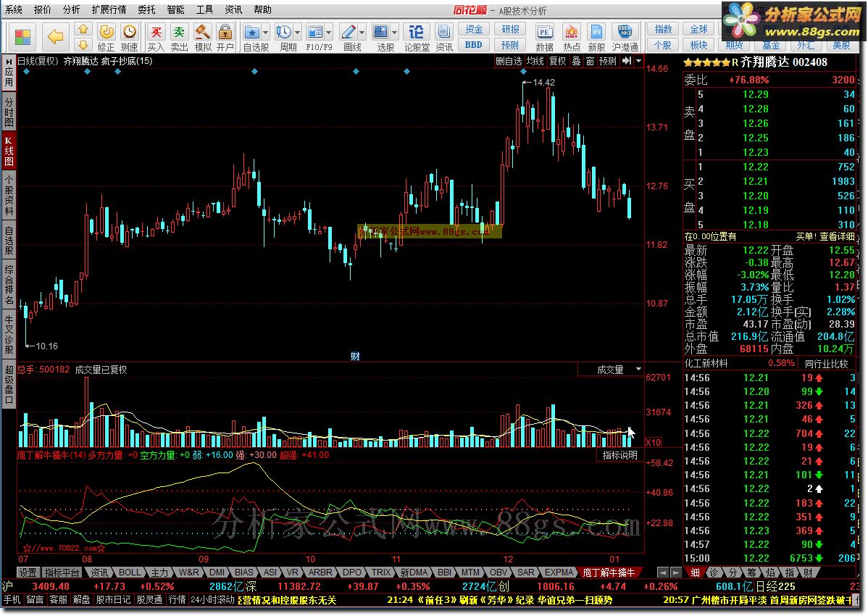Select the BOLL indicator tab
868x616 pixels.
[130, 573]
